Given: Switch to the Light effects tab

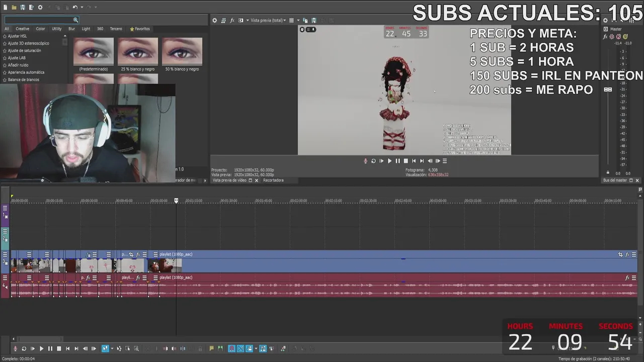Looking at the screenshot, I should click(x=86, y=29).
